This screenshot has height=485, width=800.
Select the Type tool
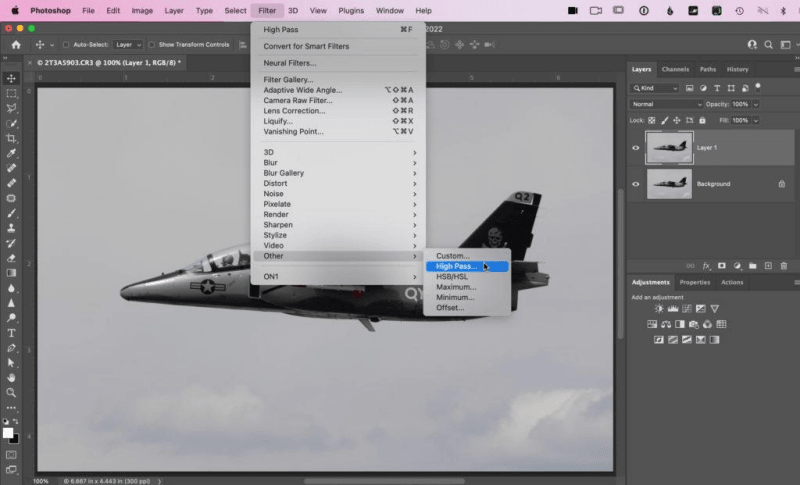[11, 333]
